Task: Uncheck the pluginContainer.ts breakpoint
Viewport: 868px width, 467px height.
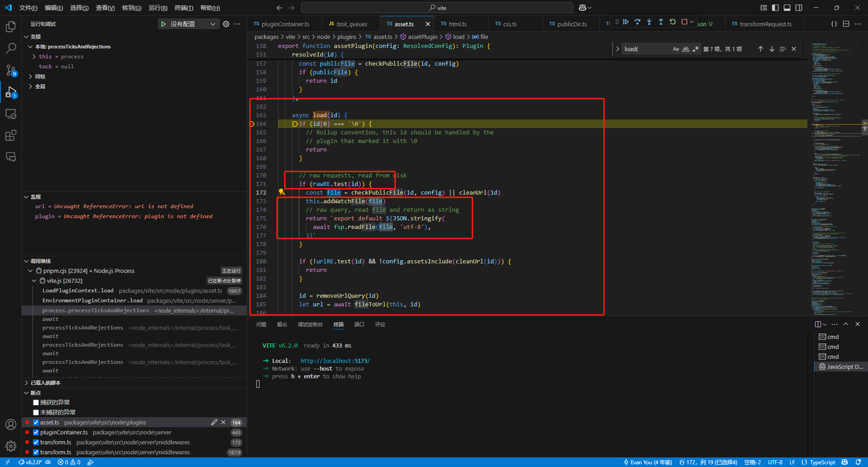Action: pyautogui.click(x=36, y=432)
